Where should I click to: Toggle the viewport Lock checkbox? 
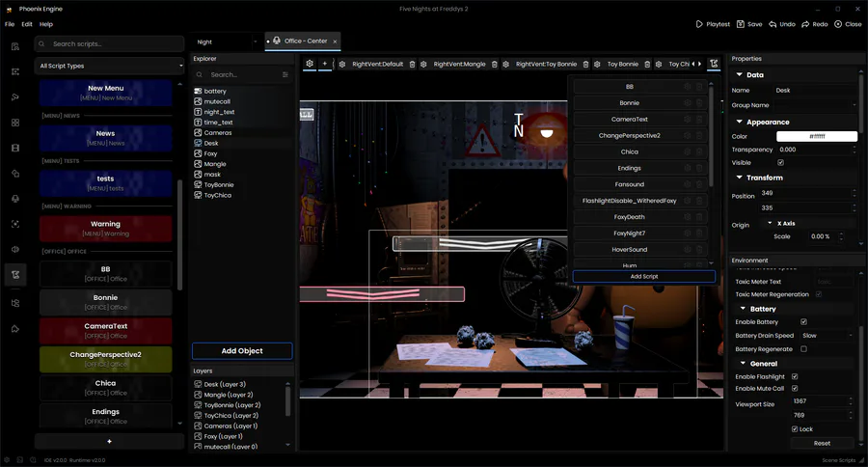point(795,429)
